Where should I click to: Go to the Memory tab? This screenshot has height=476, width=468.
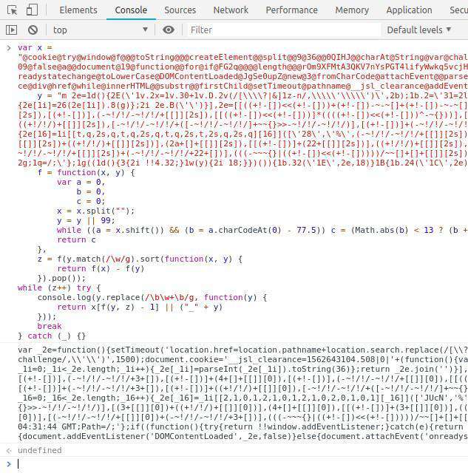coord(352,10)
